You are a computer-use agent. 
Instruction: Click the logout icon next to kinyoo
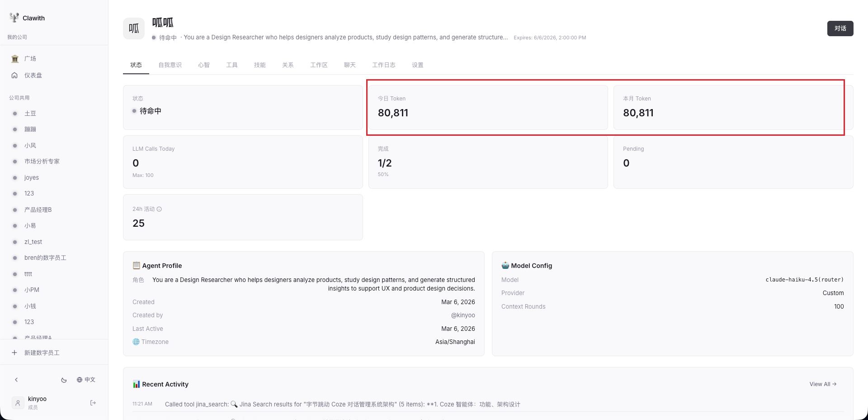tap(93, 403)
